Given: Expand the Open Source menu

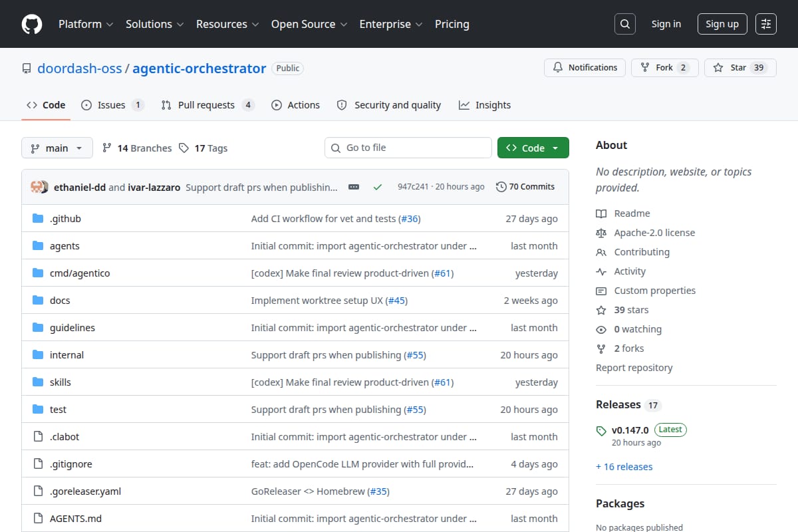Looking at the screenshot, I should [309, 24].
